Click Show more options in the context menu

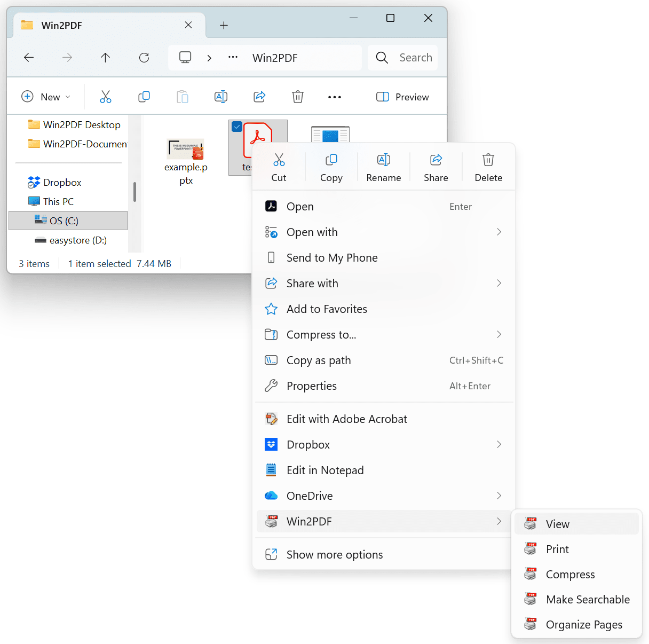[x=335, y=554]
